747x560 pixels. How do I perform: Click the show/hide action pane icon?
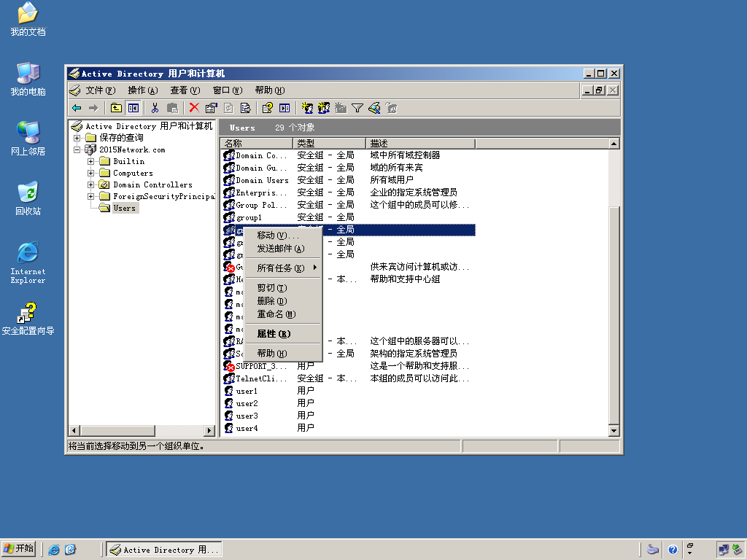coord(285,108)
